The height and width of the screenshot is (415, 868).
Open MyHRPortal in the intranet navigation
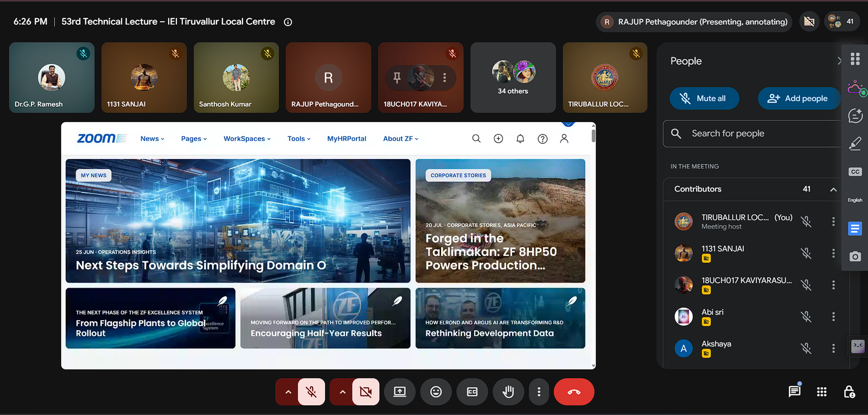[x=347, y=139]
